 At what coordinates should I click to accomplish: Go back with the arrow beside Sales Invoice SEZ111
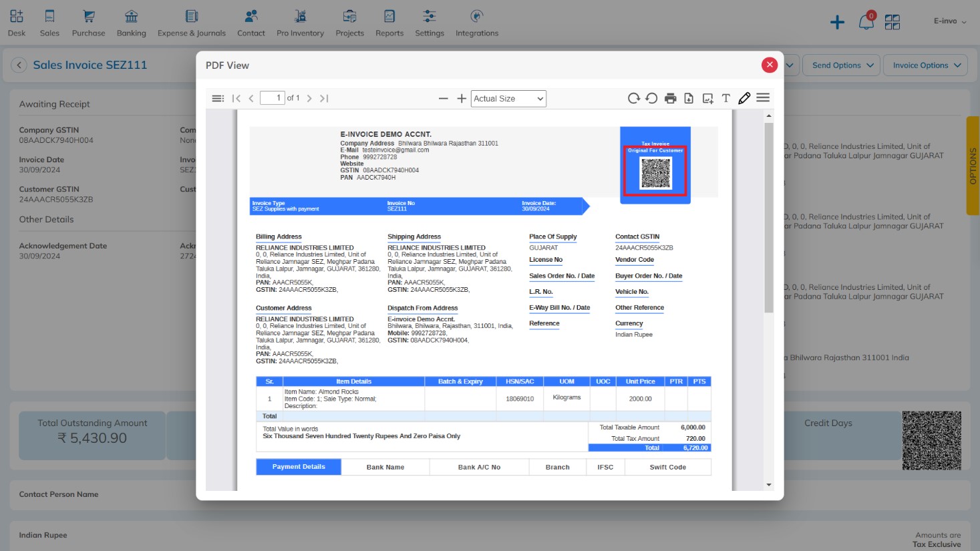tap(19, 65)
